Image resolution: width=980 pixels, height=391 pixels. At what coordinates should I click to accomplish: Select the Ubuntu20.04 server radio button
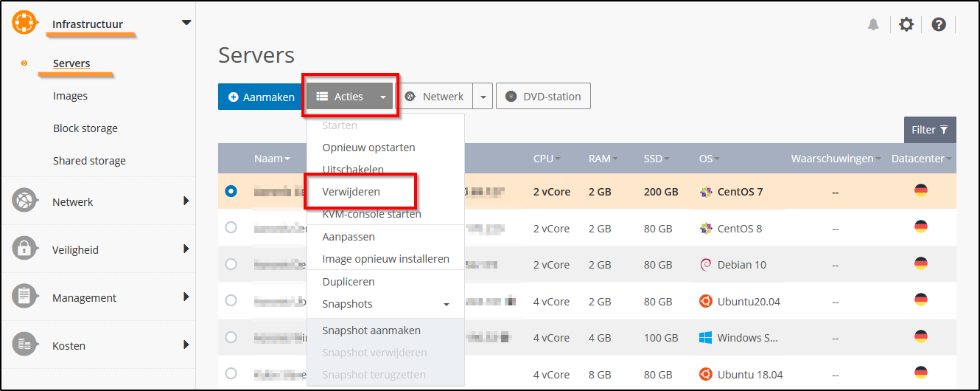pos(231,300)
